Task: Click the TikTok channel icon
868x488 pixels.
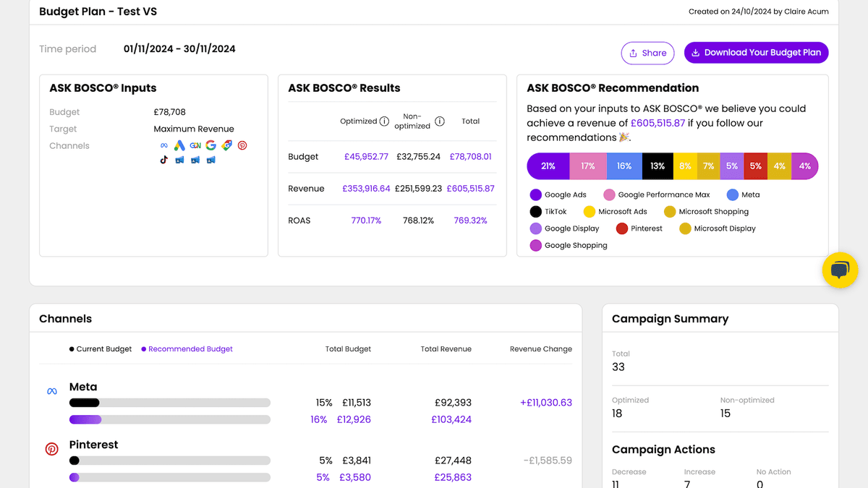Action: tap(163, 159)
